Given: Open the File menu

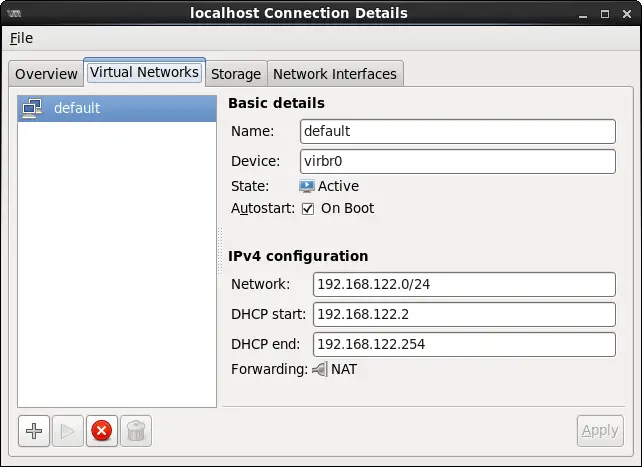Looking at the screenshot, I should 21,38.
